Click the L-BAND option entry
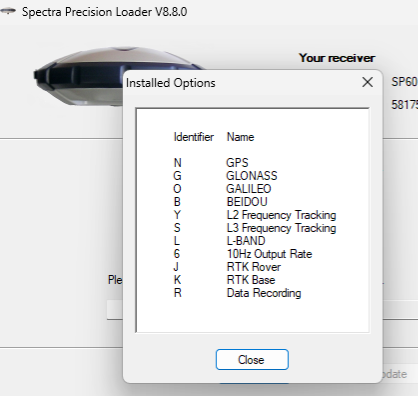This screenshot has height=396, width=418. tap(246, 241)
